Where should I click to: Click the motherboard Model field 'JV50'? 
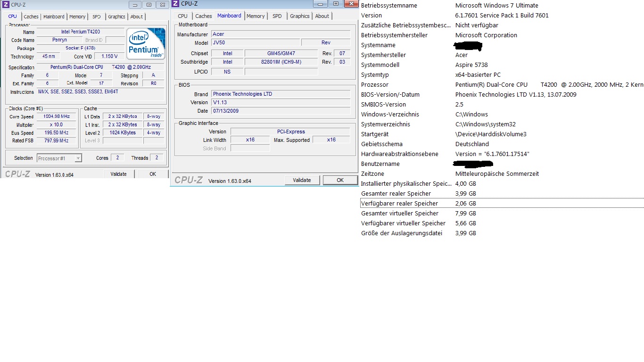(x=255, y=43)
